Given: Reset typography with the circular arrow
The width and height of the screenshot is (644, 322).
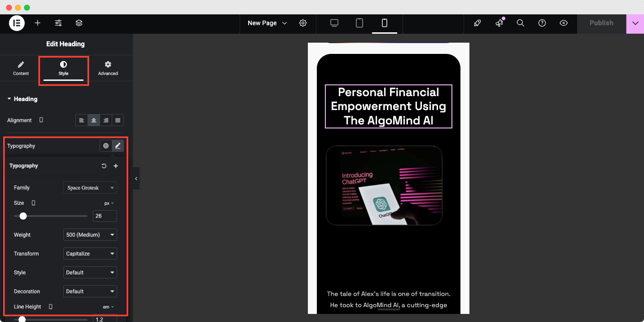Looking at the screenshot, I should click(104, 166).
